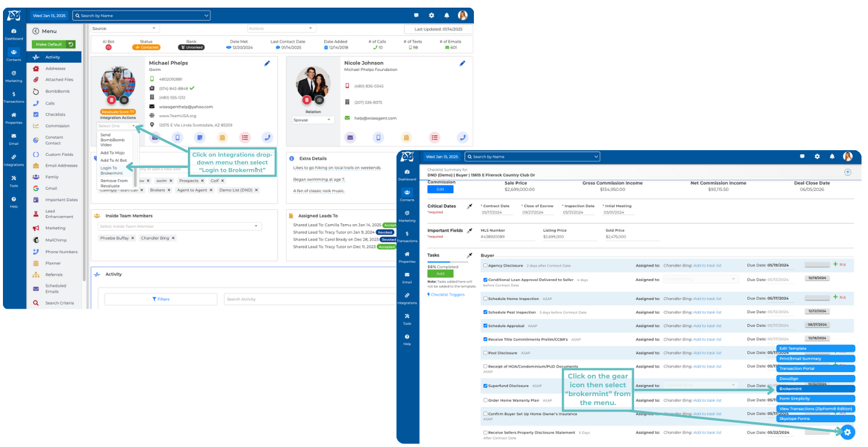868x447 pixels.
Task: Open Dashboard in the contact window's sidebar
Action: (x=14, y=34)
